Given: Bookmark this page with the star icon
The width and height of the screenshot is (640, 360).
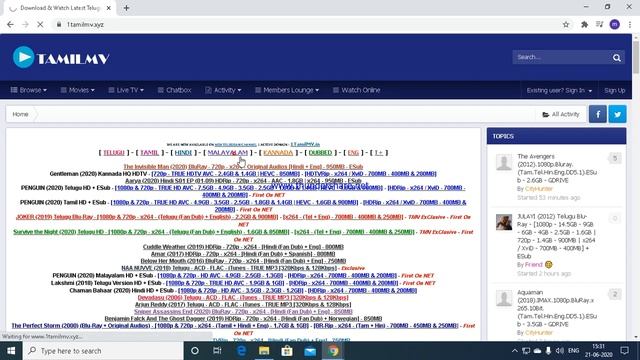Looking at the screenshot, I should [x=566, y=24].
